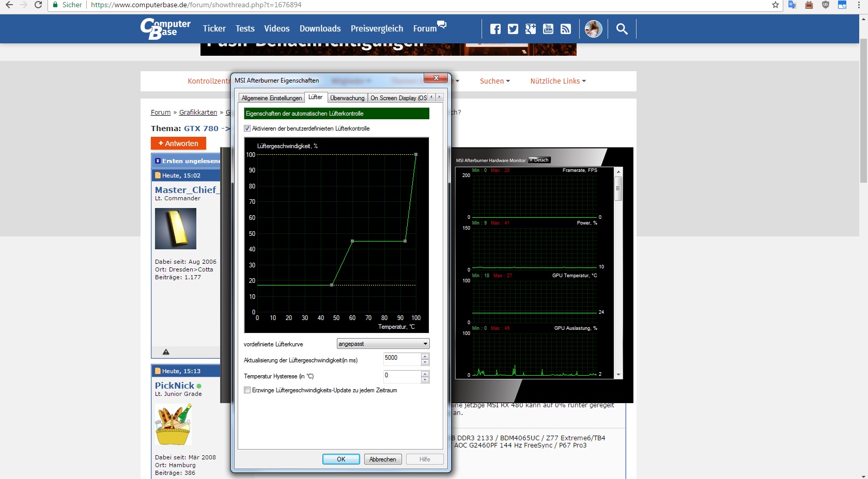Click the fan speed update interval field showing 5000
868x479 pixels.
coord(402,359)
